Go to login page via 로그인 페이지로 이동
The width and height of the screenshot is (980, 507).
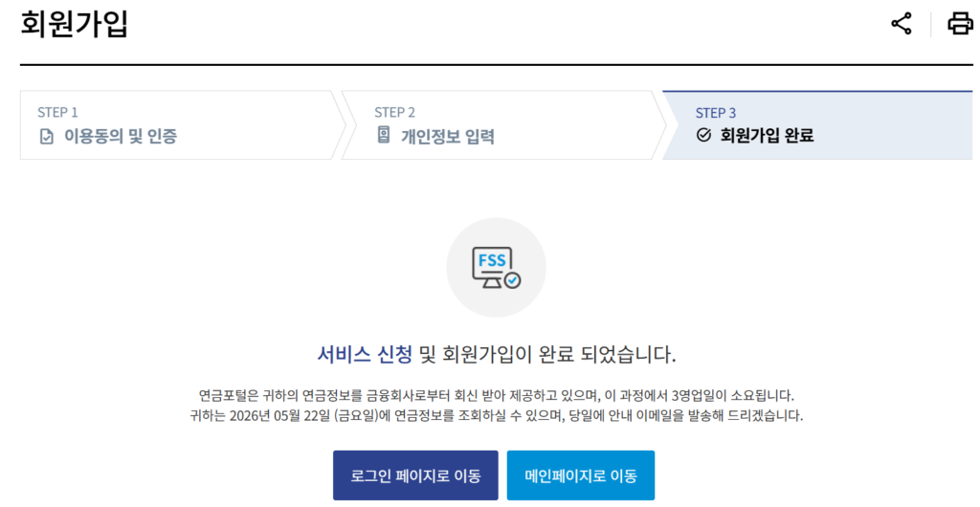415,475
